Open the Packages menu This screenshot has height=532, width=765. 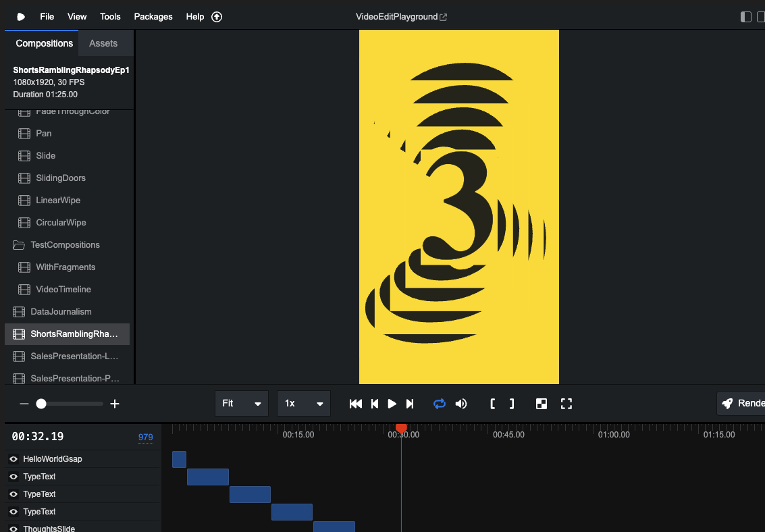tap(153, 17)
